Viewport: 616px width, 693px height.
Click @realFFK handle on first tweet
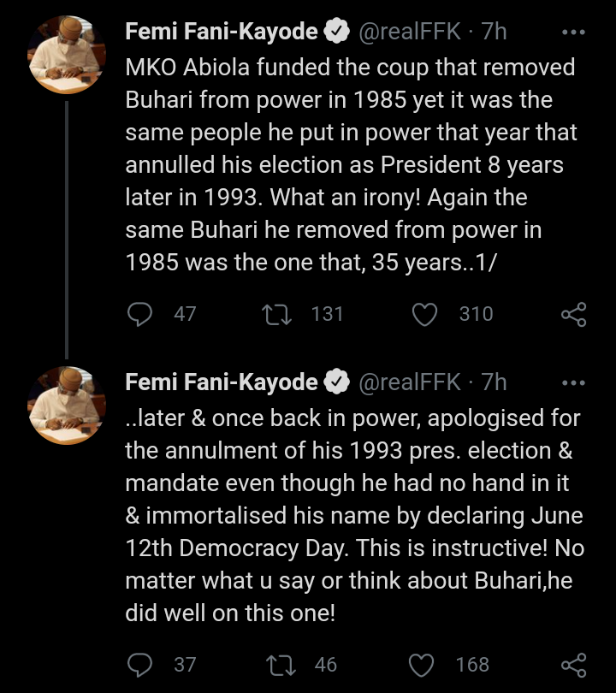(409, 32)
